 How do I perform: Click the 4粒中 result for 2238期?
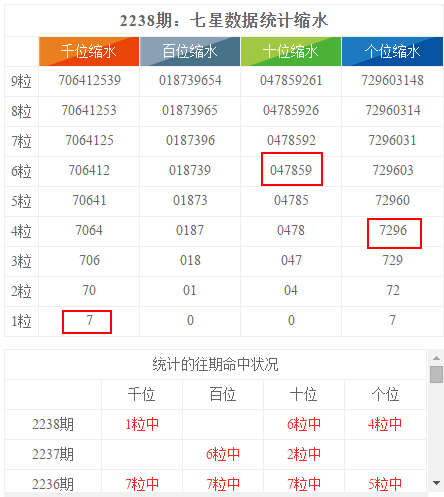pos(385,425)
